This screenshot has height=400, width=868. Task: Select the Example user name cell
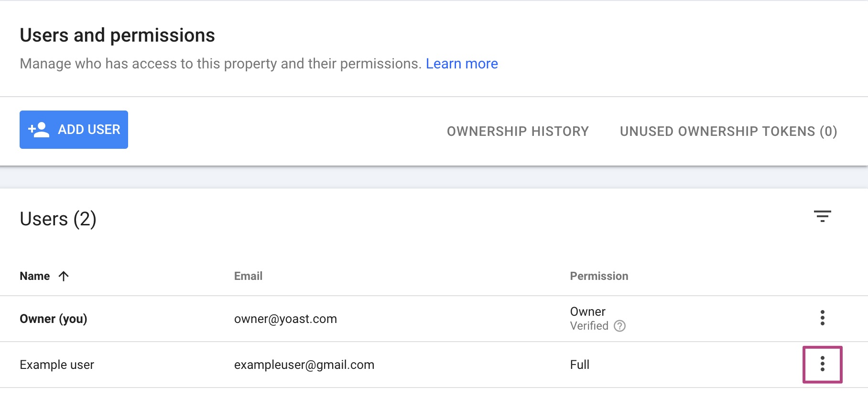pyautogui.click(x=57, y=365)
